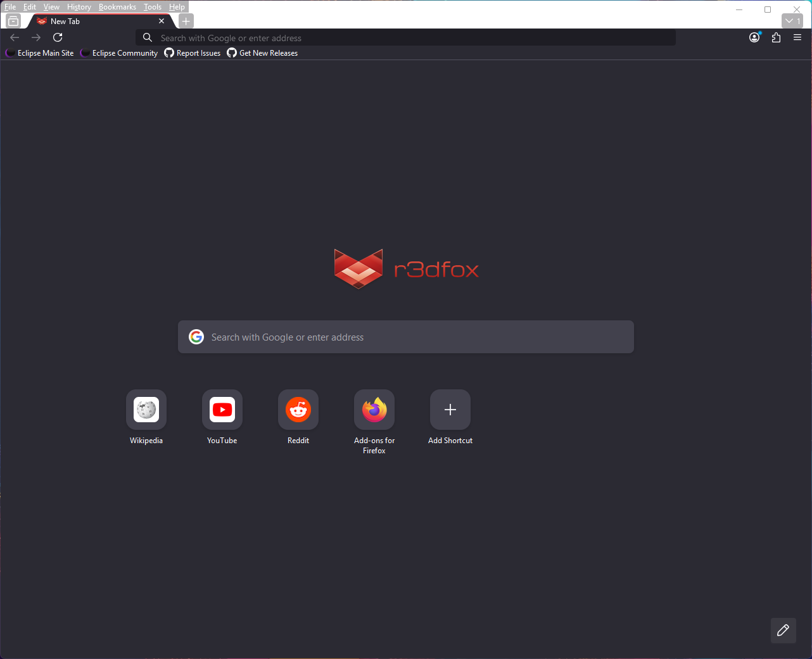
Task: Open the View menu
Action: [51, 7]
